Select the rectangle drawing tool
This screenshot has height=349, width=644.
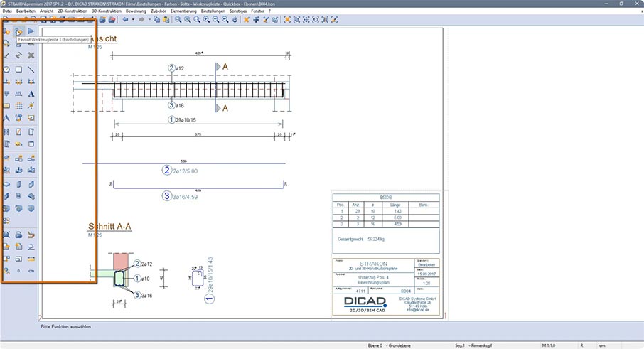point(19,70)
